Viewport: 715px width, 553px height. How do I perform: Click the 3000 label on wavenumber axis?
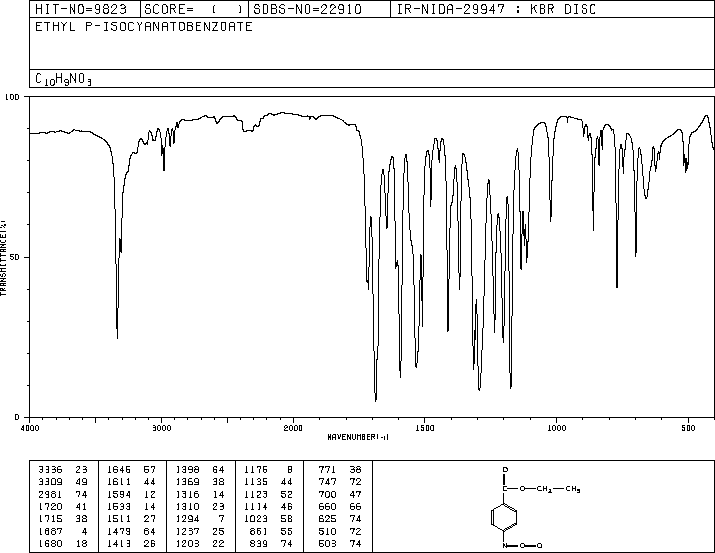pos(161,428)
